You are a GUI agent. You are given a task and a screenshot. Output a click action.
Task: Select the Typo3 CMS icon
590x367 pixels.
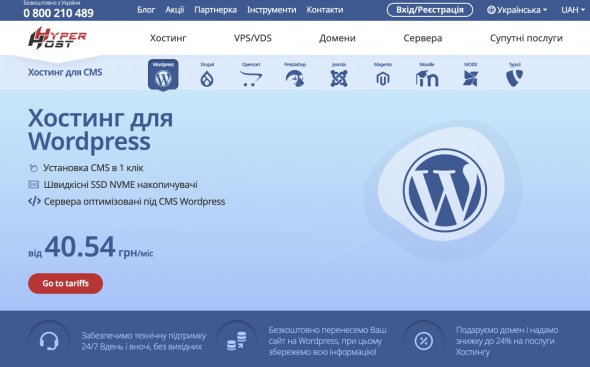pos(515,75)
